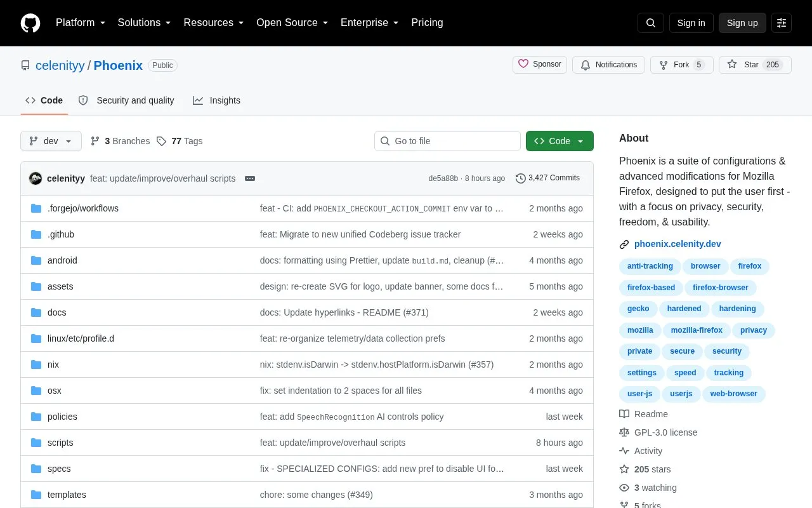Select the anti-tracking topic tag
The width and height of the screenshot is (812, 508).
tap(650, 266)
